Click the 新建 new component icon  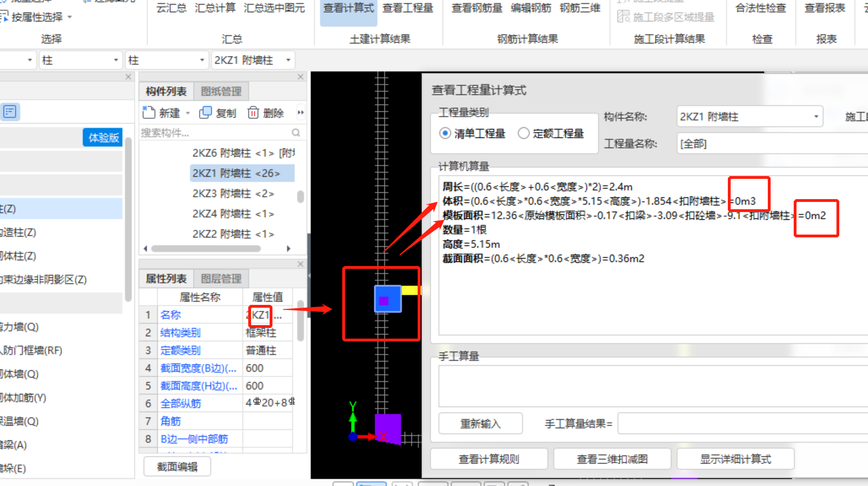point(149,112)
